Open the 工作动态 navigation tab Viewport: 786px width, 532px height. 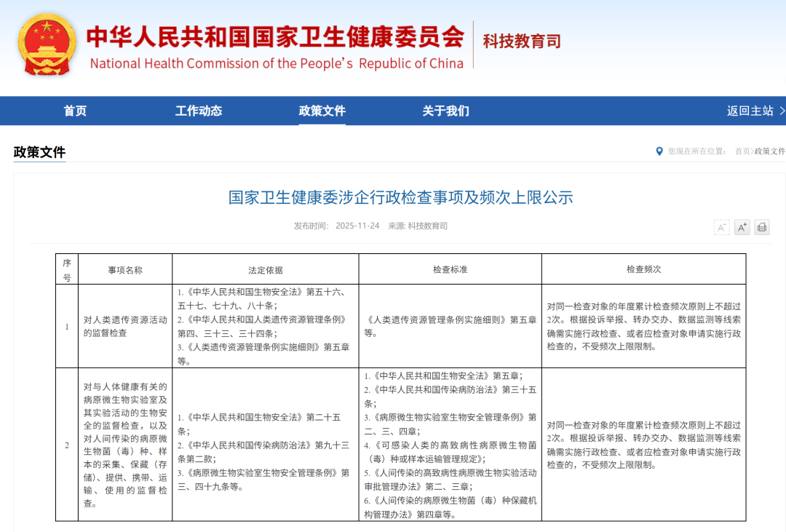(x=199, y=111)
